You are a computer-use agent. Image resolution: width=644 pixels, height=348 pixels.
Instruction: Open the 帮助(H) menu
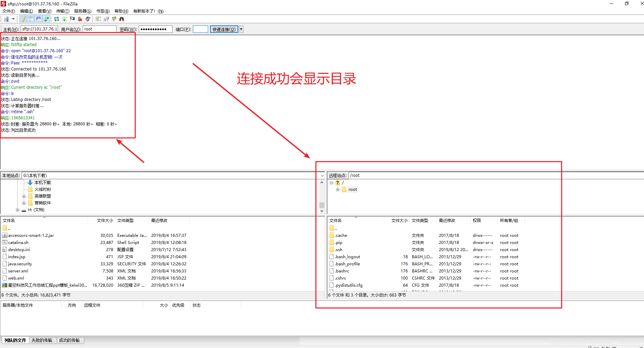(121, 11)
